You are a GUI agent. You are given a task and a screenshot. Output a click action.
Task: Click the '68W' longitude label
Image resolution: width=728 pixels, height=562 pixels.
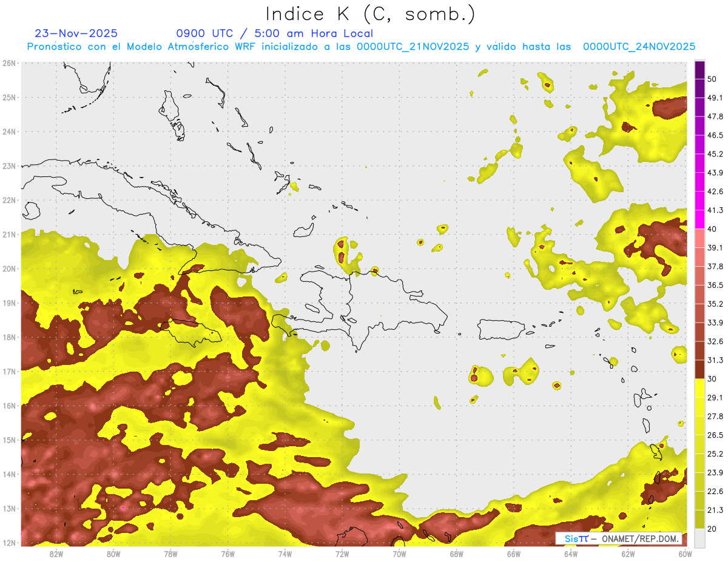(457, 554)
